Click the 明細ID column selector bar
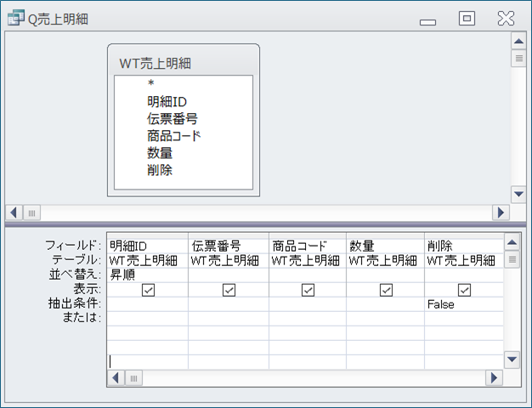 click(148, 235)
